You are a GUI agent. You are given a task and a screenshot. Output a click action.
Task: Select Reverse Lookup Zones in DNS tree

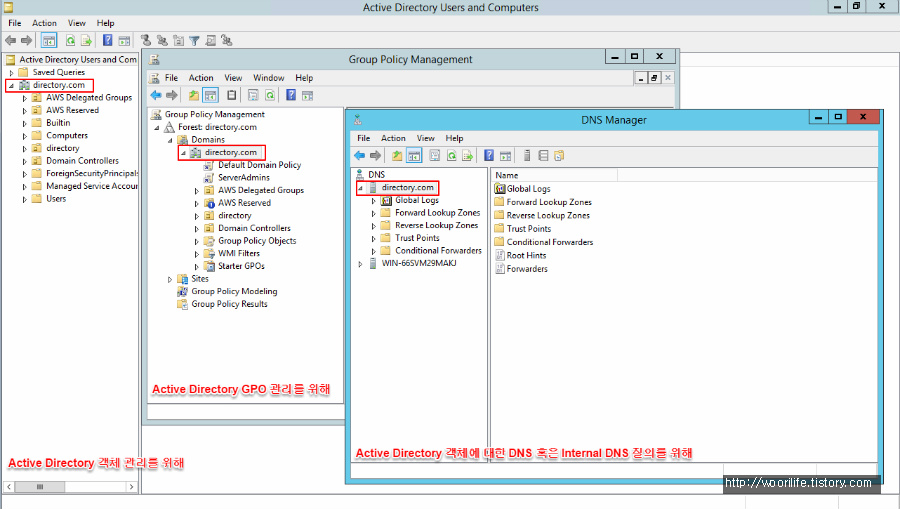[x=436, y=225]
